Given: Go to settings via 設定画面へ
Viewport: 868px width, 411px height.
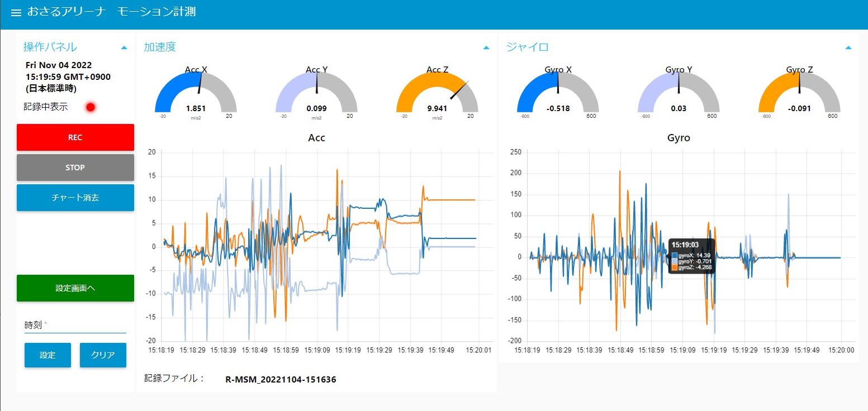Looking at the screenshot, I should click(x=75, y=288).
